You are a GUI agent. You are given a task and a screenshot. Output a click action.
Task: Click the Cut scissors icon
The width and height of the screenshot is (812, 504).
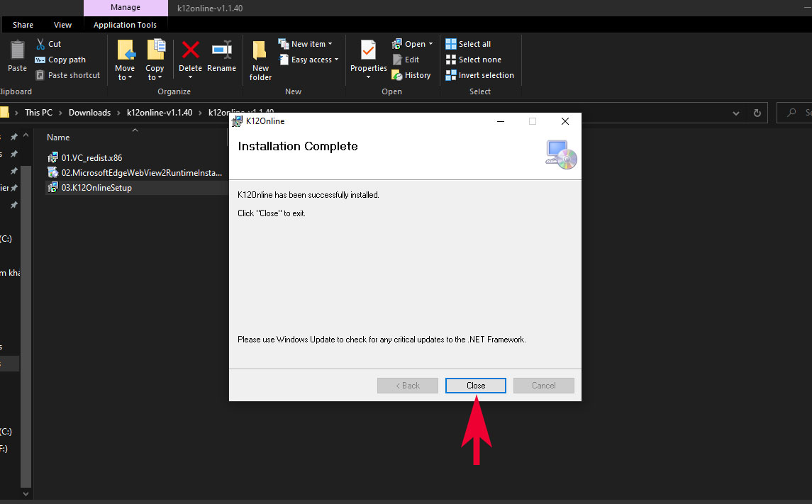point(40,44)
